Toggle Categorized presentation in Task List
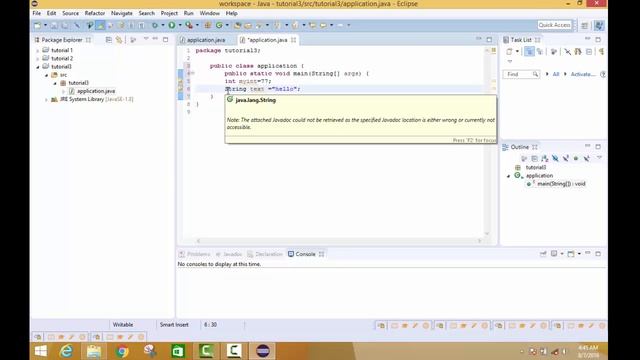Screen dimensions: 640x360 click(529, 51)
